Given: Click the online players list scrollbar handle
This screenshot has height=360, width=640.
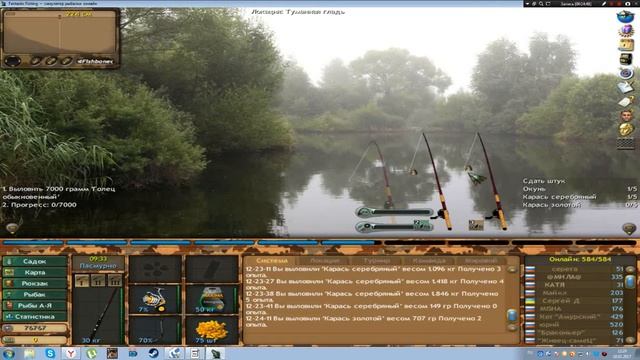Looking at the screenshot, I should point(630,281).
